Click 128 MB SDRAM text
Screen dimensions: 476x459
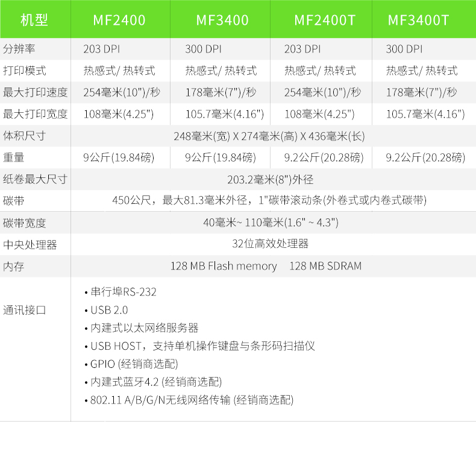tap(325, 266)
